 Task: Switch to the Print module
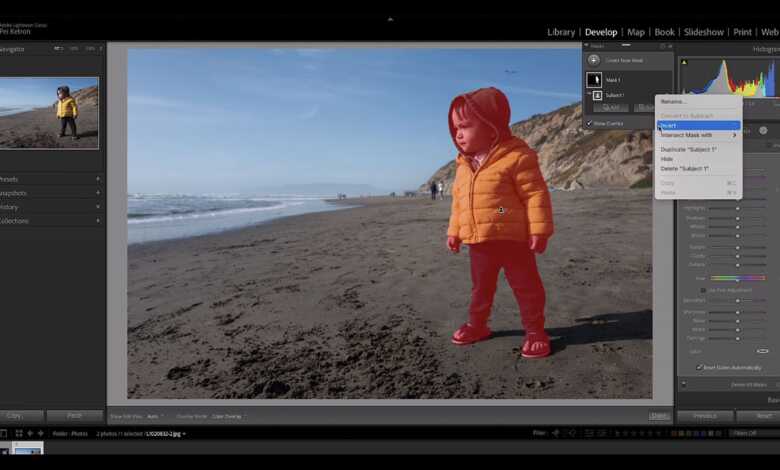click(743, 32)
